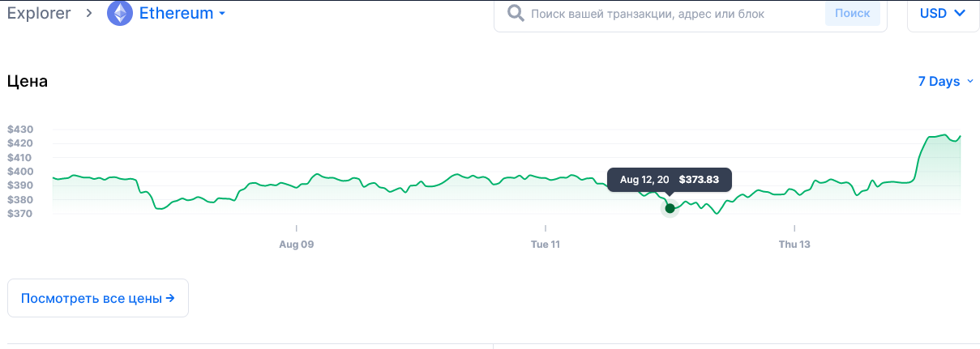Image resolution: width=980 pixels, height=349 pixels.
Task: Open the 7 Days range dropdown
Action: (x=945, y=81)
